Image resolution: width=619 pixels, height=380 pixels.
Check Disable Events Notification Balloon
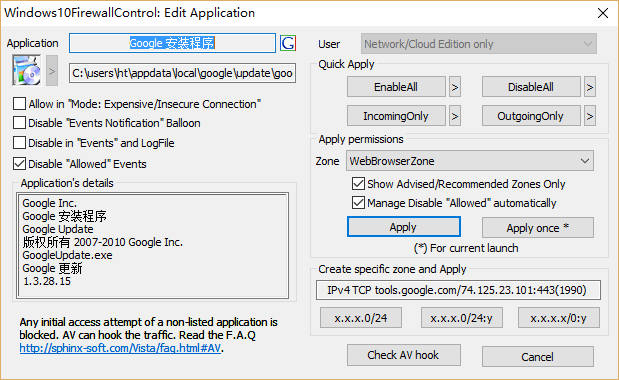[x=19, y=123]
